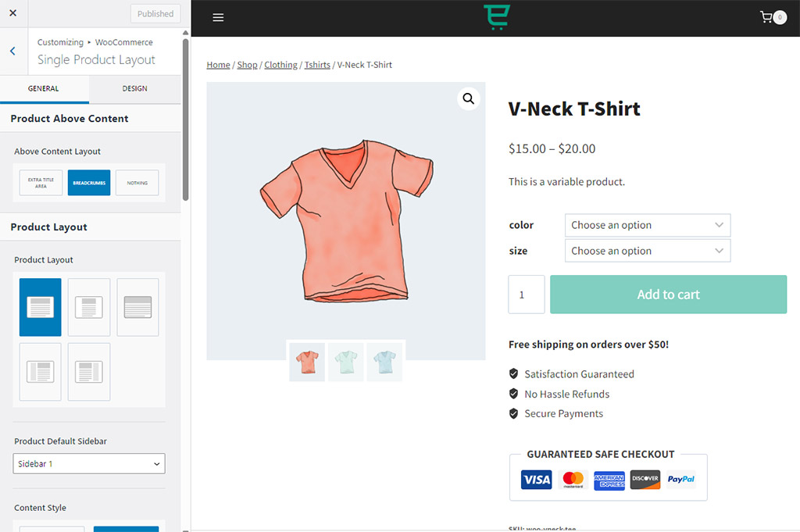Open the hamburger menu in header
This screenshot has width=800, height=532.
coord(218,18)
